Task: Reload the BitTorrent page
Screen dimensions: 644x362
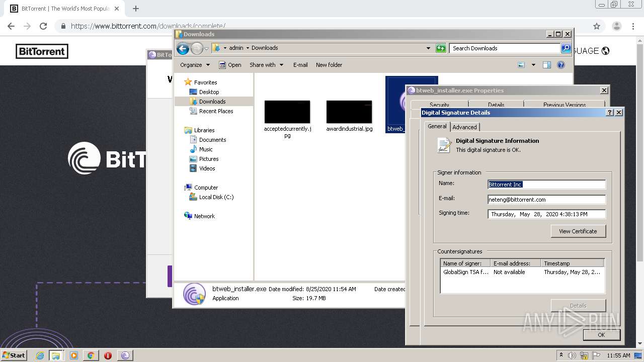Action: click(x=43, y=26)
